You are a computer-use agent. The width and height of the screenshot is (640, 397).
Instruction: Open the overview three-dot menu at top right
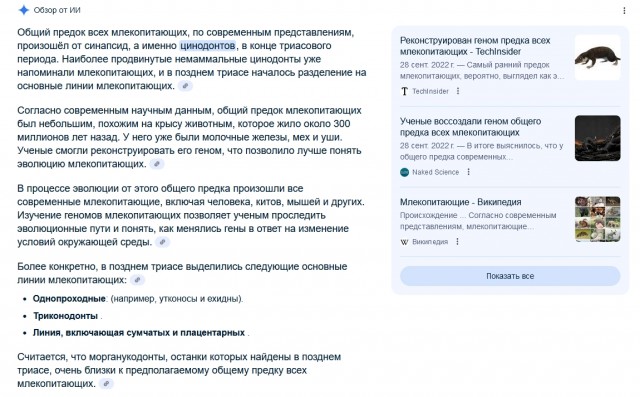pyautogui.click(x=624, y=11)
